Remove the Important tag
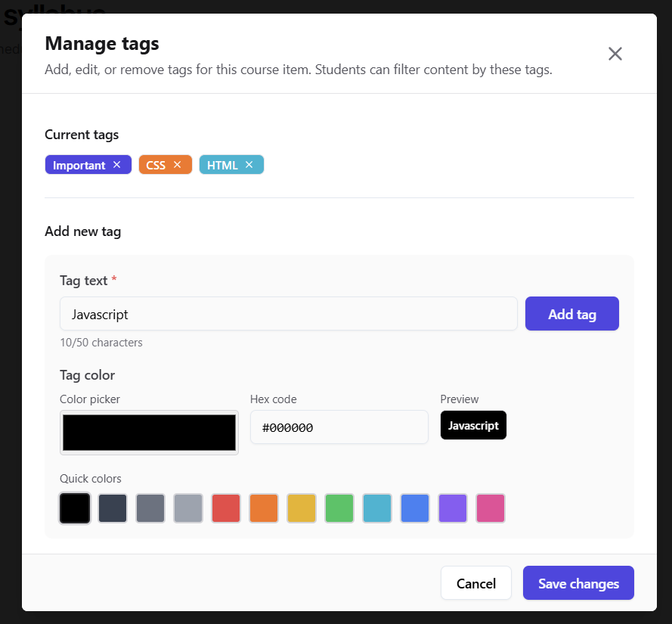 [116, 165]
